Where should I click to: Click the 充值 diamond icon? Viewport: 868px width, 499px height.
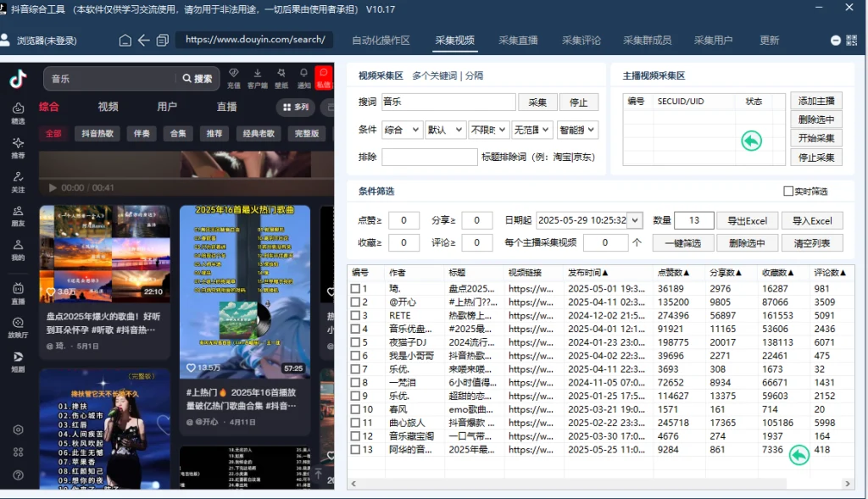coord(234,78)
